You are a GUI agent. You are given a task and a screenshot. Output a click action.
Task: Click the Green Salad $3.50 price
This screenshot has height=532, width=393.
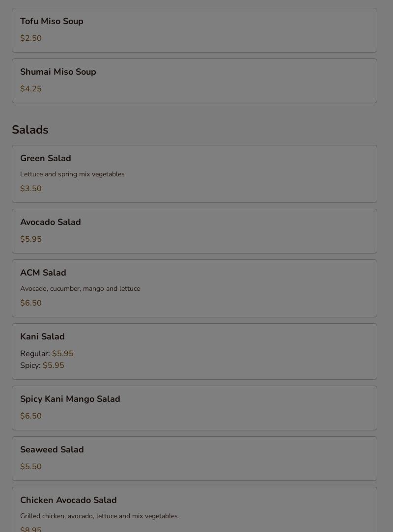click(31, 189)
